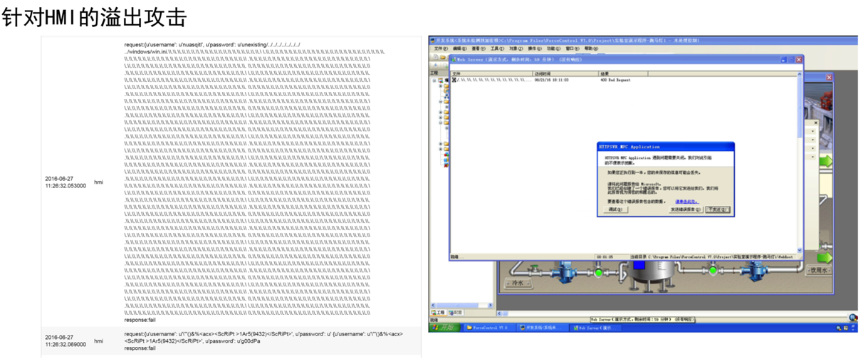Click the 发送错误报告(S) button
The image size is (868, 364).
point(686,209)
